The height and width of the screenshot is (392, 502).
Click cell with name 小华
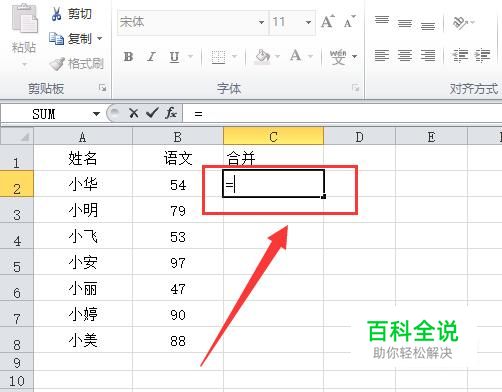click(83, 184)
